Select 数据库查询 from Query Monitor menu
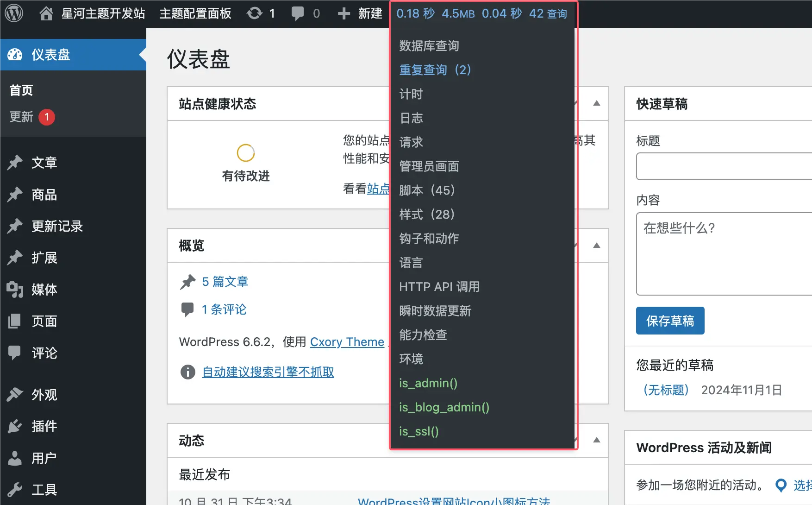Image resolution: width=812 pixels, height=505 pixels. coord(429,45)
